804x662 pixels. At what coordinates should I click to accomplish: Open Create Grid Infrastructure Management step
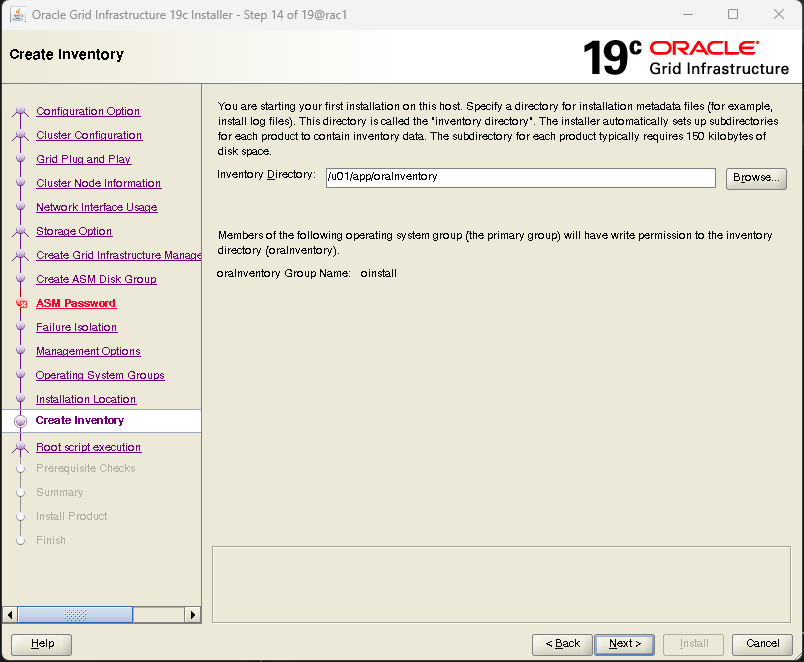click(x=118, y=255)
